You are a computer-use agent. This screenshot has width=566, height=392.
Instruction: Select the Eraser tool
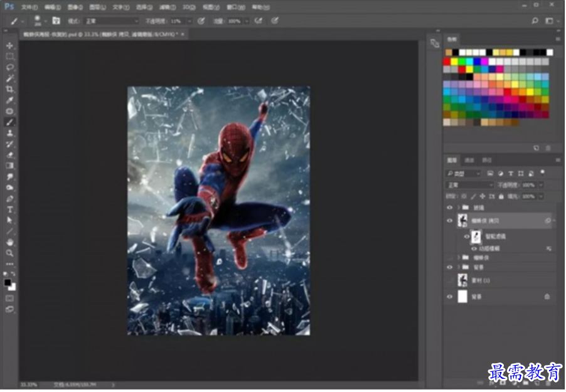point(10,155)
